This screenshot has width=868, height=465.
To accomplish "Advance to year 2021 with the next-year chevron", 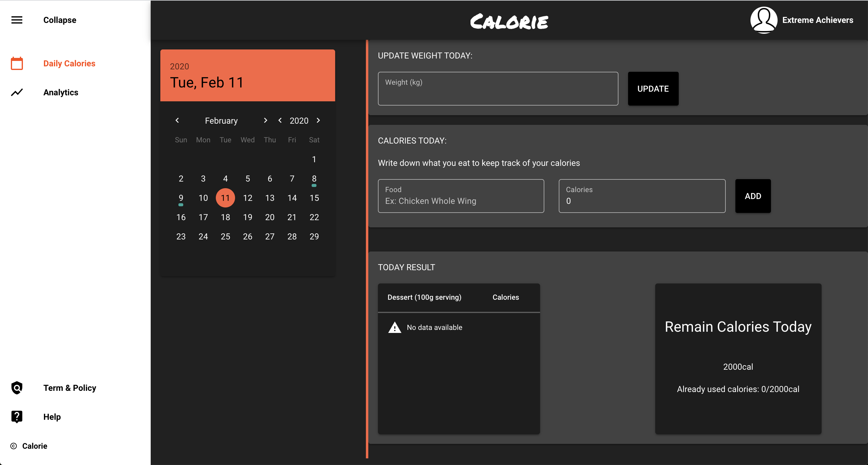I will 318,120.
